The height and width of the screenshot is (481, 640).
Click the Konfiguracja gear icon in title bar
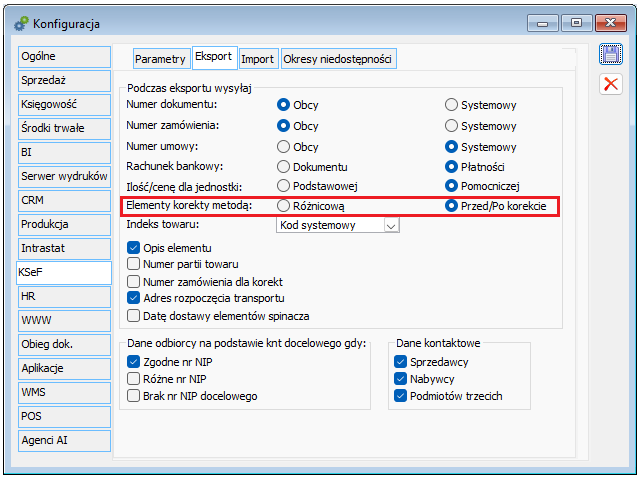(x=21, y=24)
